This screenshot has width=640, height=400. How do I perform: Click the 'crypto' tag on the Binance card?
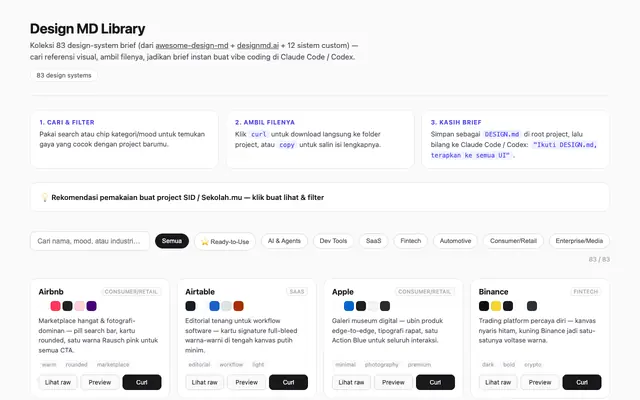(x=533, y=364)
